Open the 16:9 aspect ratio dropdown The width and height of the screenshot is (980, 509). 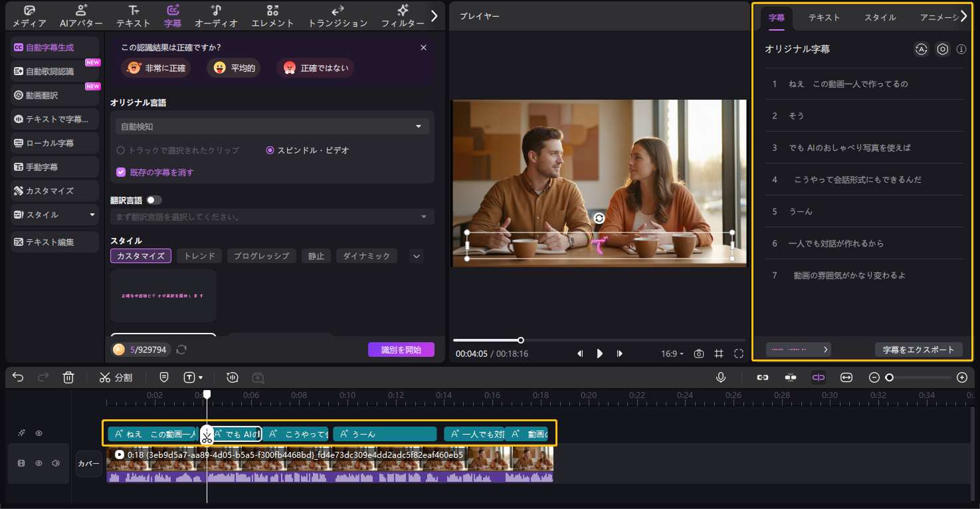point(672,354)
